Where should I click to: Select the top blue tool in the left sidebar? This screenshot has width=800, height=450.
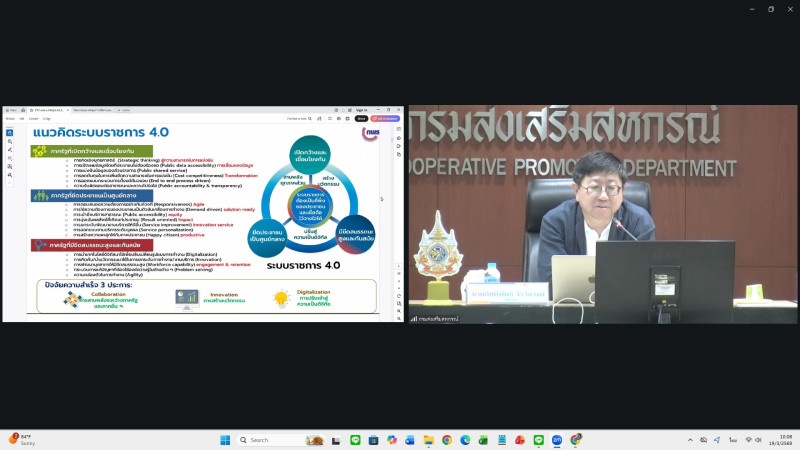click(x=10, y=132)
